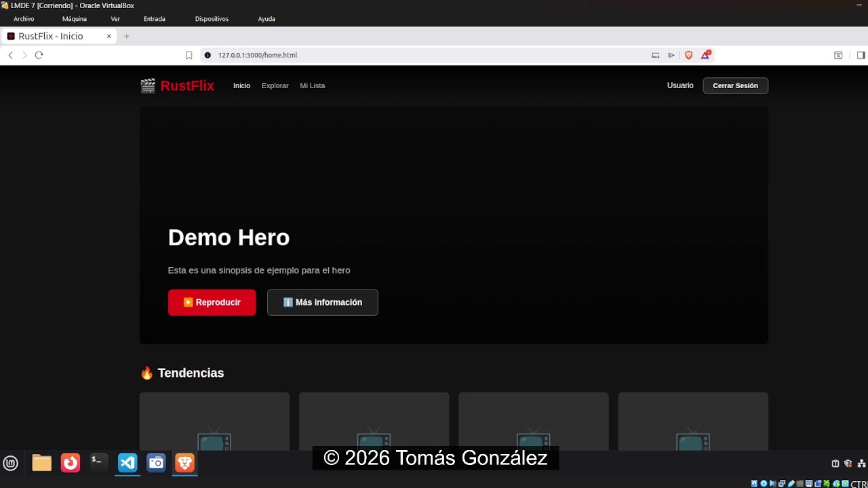Launch the orange browser icon in taskbar

point(71,463)
